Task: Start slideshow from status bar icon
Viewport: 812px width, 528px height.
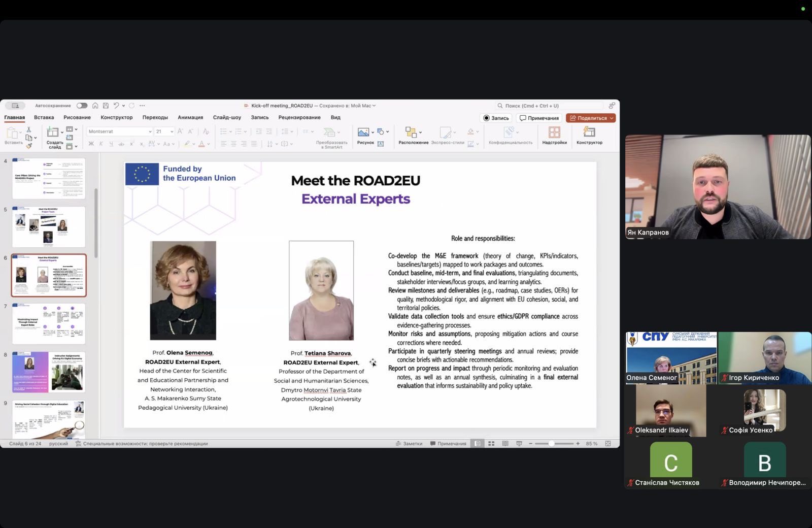Action: 519,444
